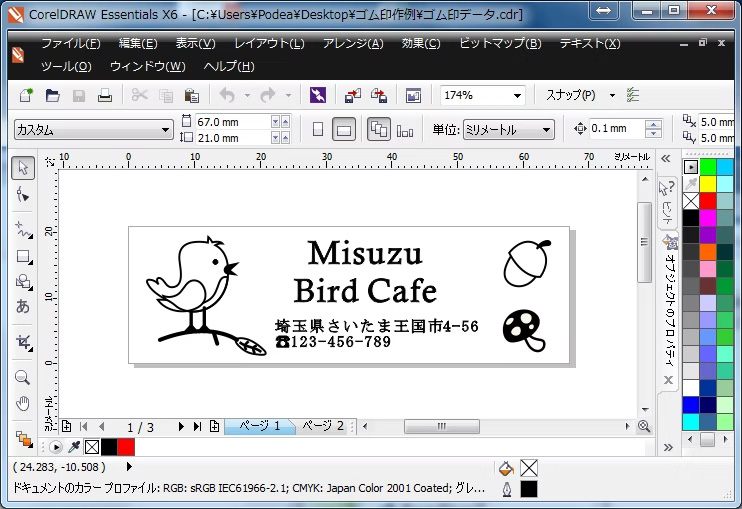Select the Pan hand tool
This screenshot has width=742, height=509.
(23, 404)
